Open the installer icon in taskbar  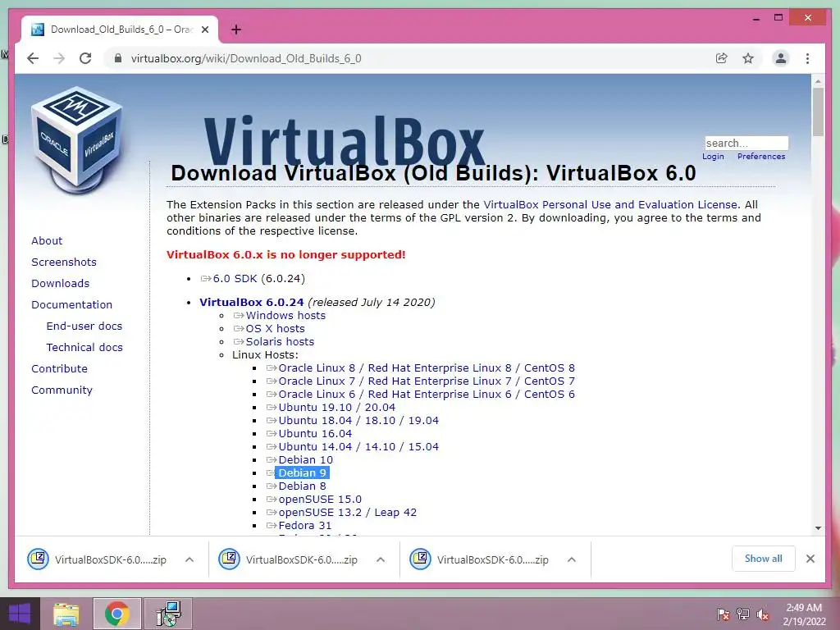pyautogui.click(x=168, y=614)
